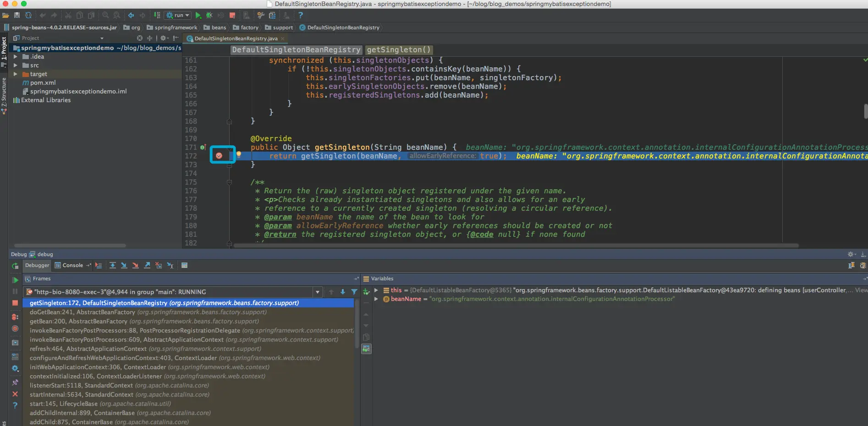The height and width of the screenshot is (426, 868).
Task: Click the thread dump camera icon
Action: tap(15, 343)
